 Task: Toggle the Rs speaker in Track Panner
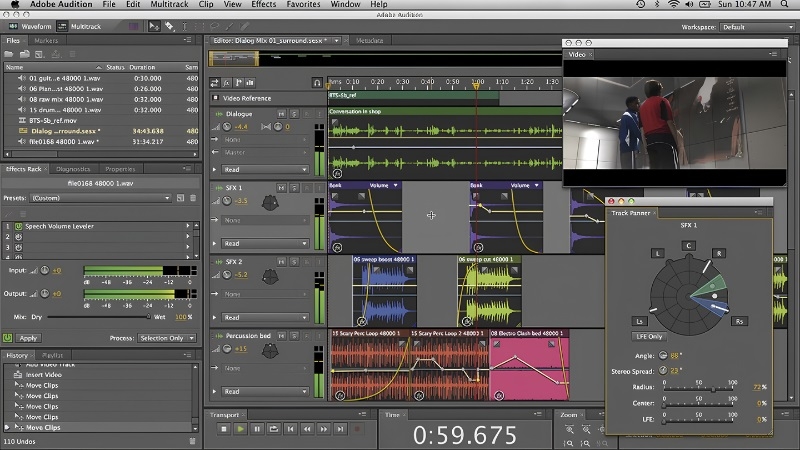739,321
